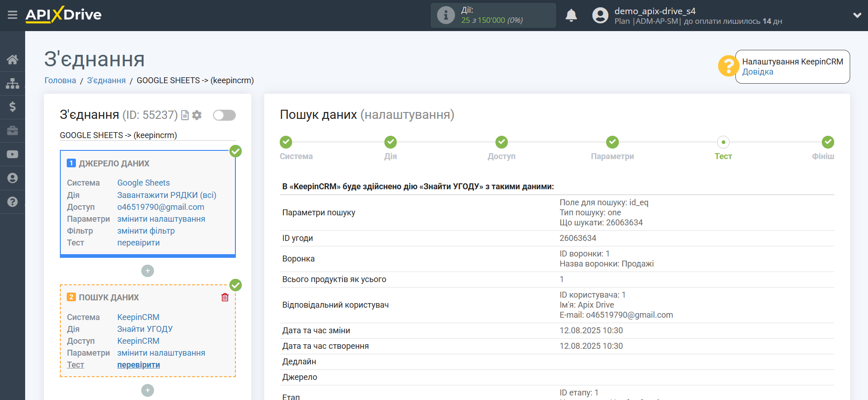Click перевірити in data source block
Screen dimensions: 868x400
point(138,243)
